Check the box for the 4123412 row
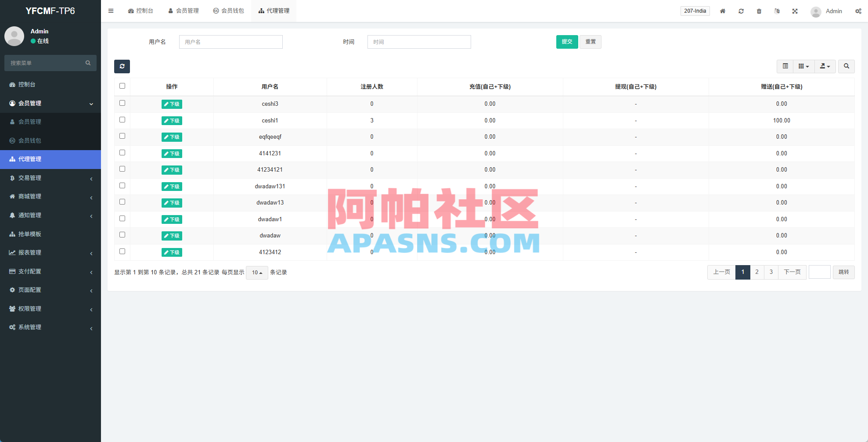 [122, 252]
